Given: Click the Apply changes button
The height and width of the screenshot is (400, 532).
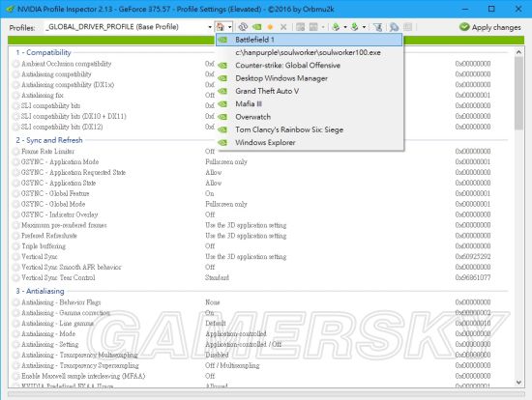Looking at the screenshot, I should point(490,27).
